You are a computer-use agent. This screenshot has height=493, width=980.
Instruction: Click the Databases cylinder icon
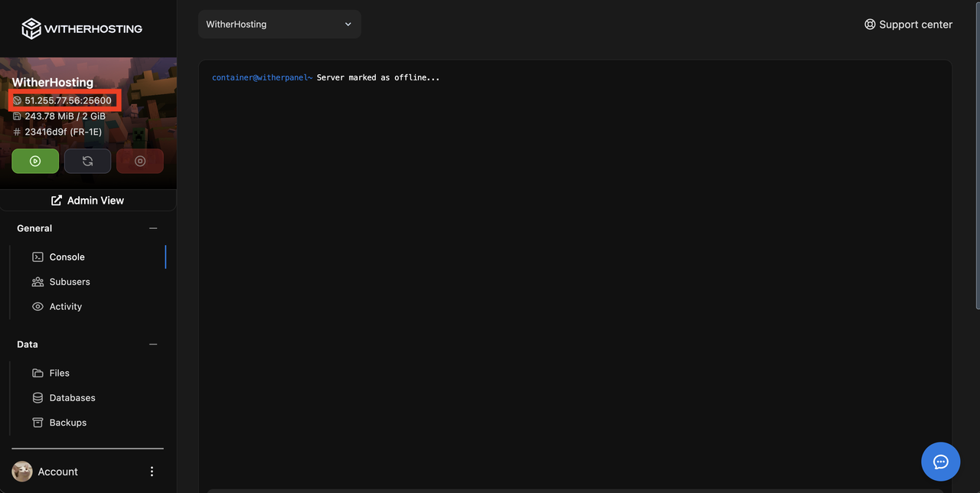(x=38, y=398)
